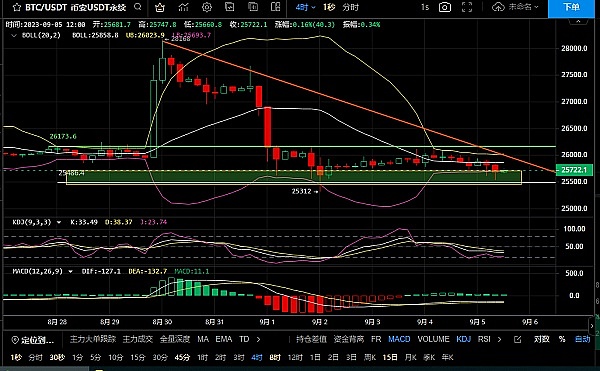Take a chart screenshot with camera icon
Viewport: 600px width, 371px height.
pyautogui.click(x=445, y=7)
